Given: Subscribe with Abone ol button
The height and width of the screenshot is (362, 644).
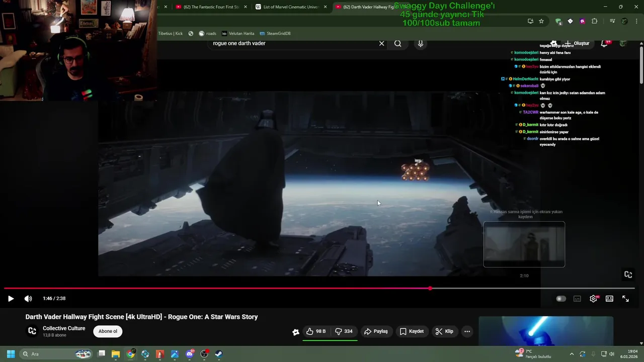Looking at the screenshot, I should (x=108, y=331).
